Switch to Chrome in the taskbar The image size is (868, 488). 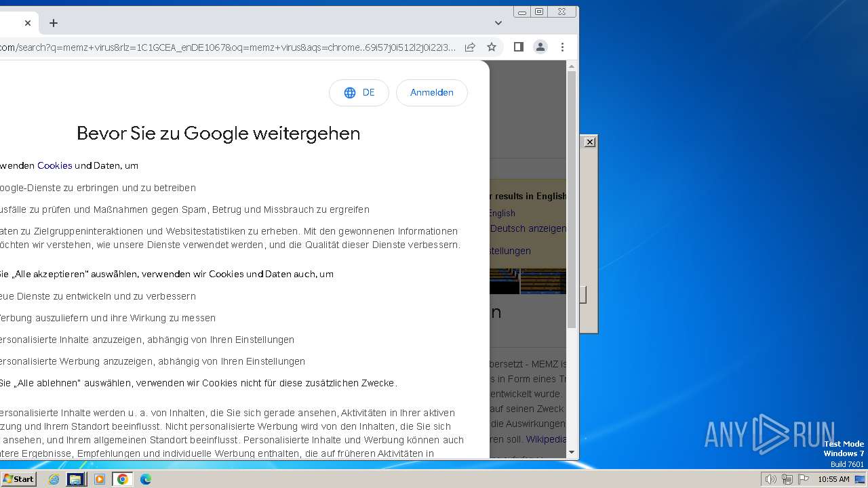123,479
